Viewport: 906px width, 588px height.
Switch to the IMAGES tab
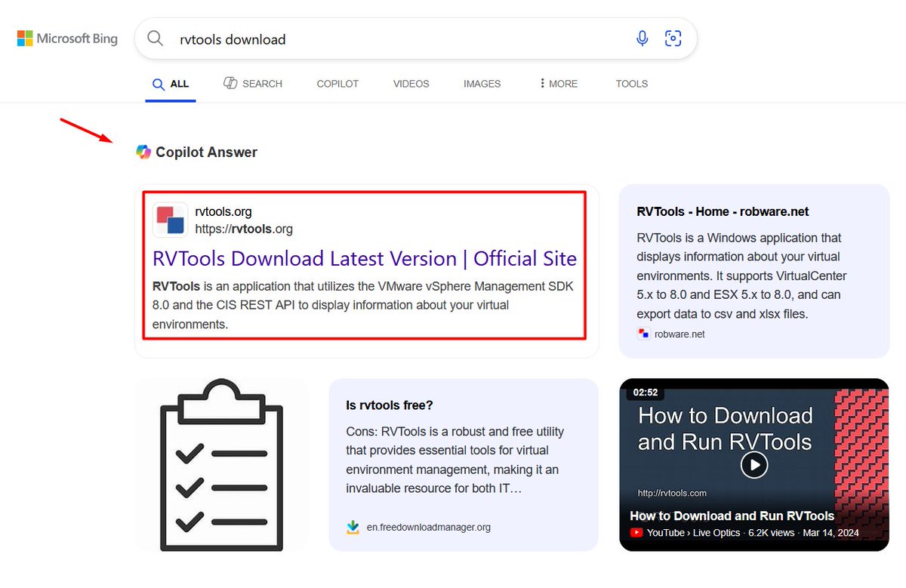click(x=482, y=84)
